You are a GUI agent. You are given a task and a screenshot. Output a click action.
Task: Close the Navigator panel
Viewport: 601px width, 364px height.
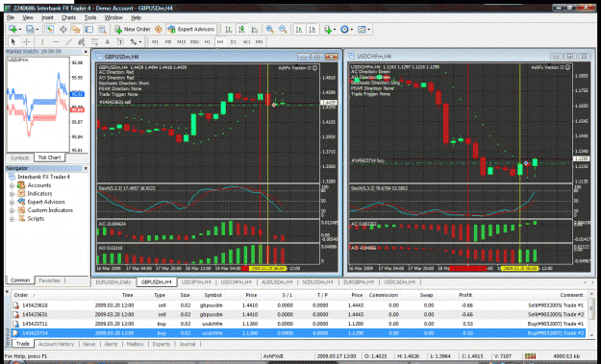(86, 168)
